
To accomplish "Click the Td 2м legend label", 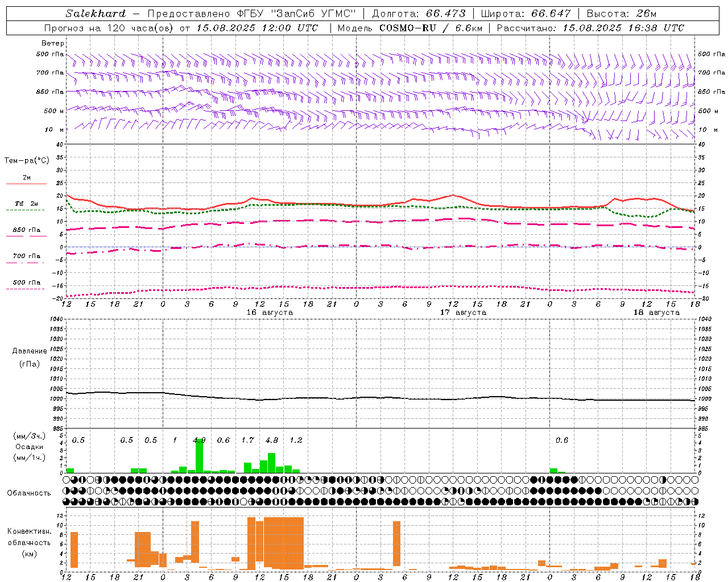I will click(x=27, y=203).
